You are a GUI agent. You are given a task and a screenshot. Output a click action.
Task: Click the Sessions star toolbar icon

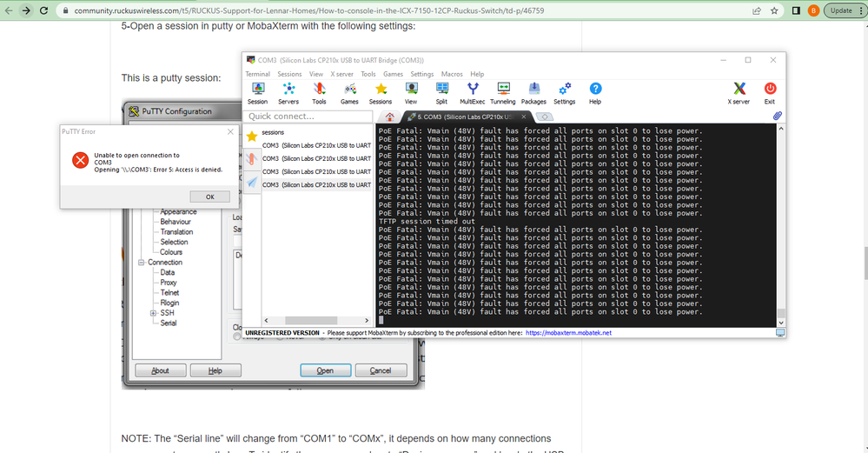381,93
